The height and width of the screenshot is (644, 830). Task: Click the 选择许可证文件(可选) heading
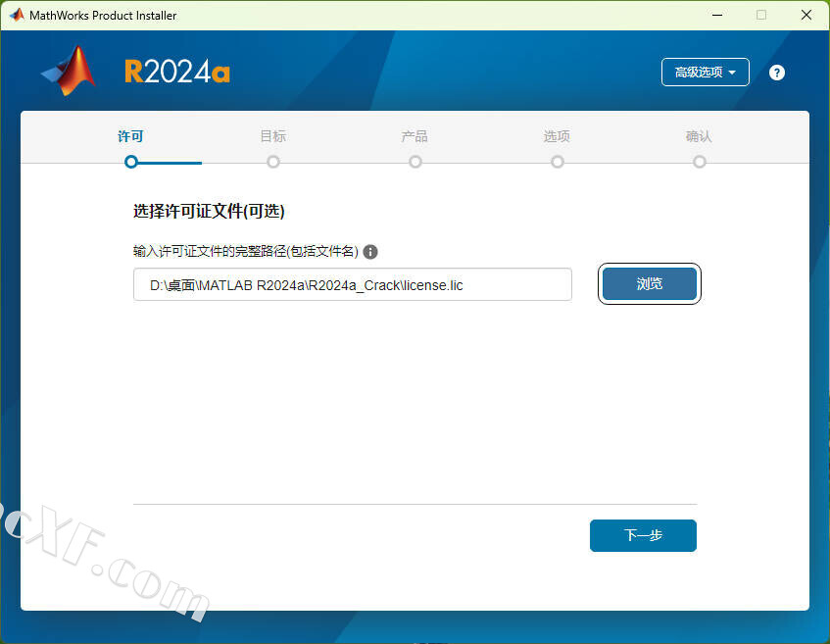pos(209,212)
